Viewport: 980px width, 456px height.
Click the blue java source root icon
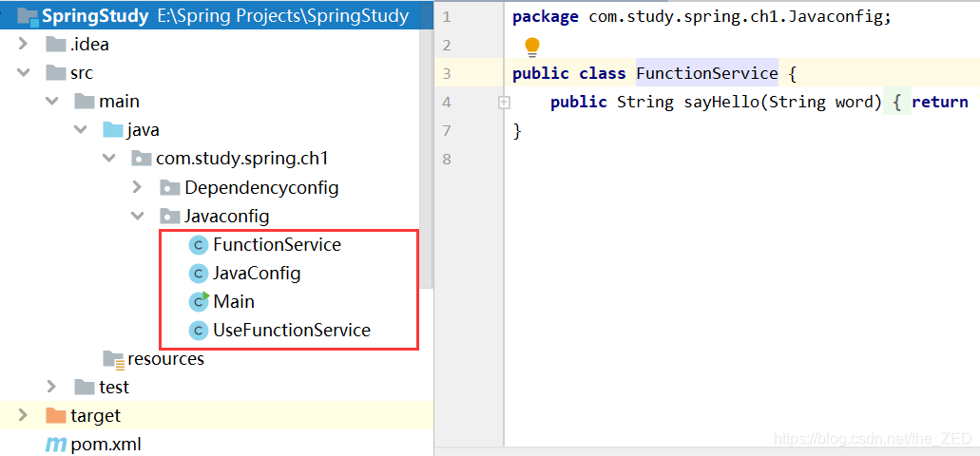(113, 130)
